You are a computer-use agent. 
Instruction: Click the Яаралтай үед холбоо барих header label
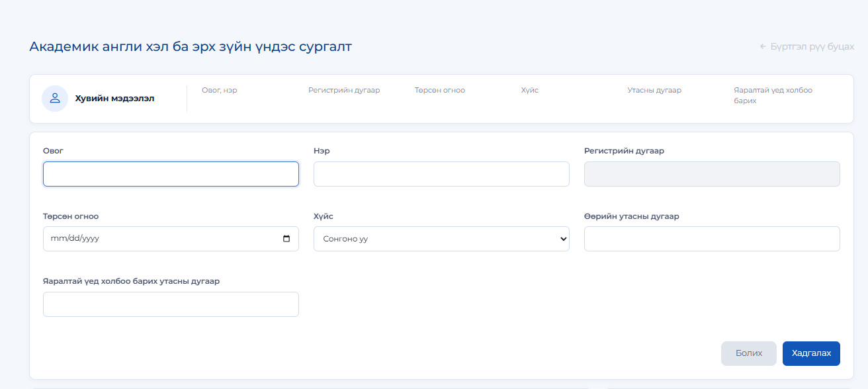coord(773,95)
